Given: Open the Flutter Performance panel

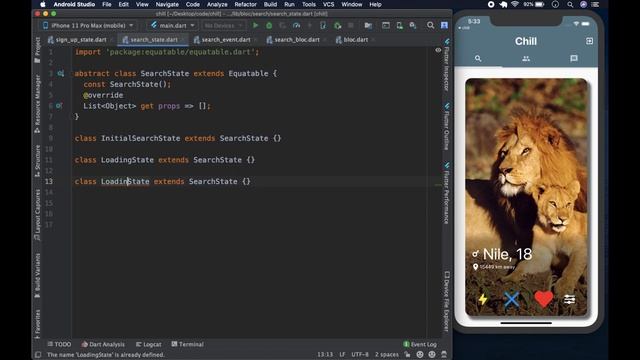Looking at the screenshot, I should pyautogui.click(x=447, y=193).
